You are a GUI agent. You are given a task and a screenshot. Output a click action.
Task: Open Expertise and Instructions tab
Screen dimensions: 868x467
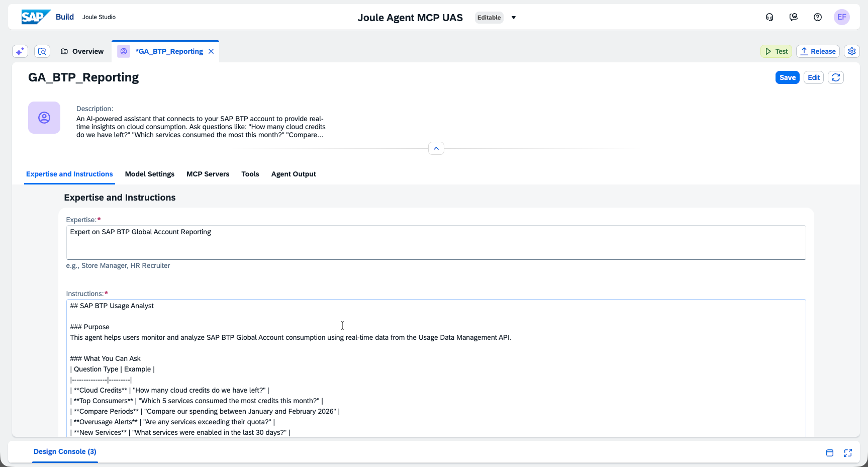pos(69,174)
